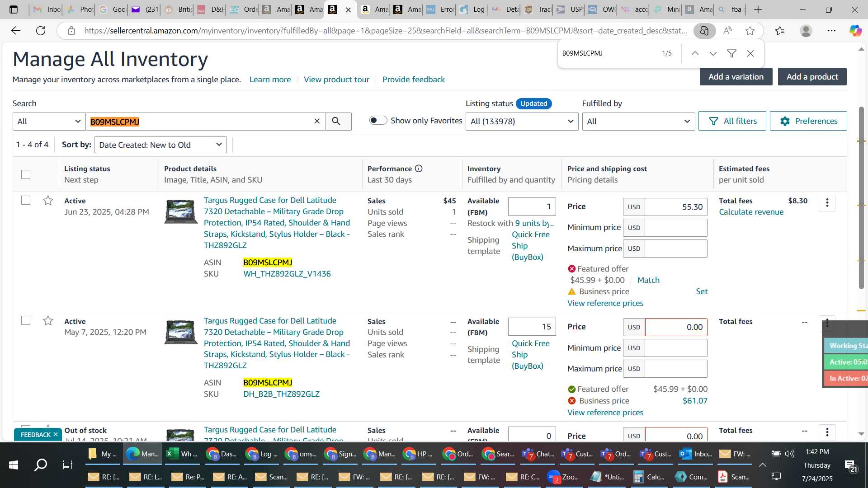Viewport: 868px width, 488px height.
Task: Check the select-all header checkbox
Action: 26,174
